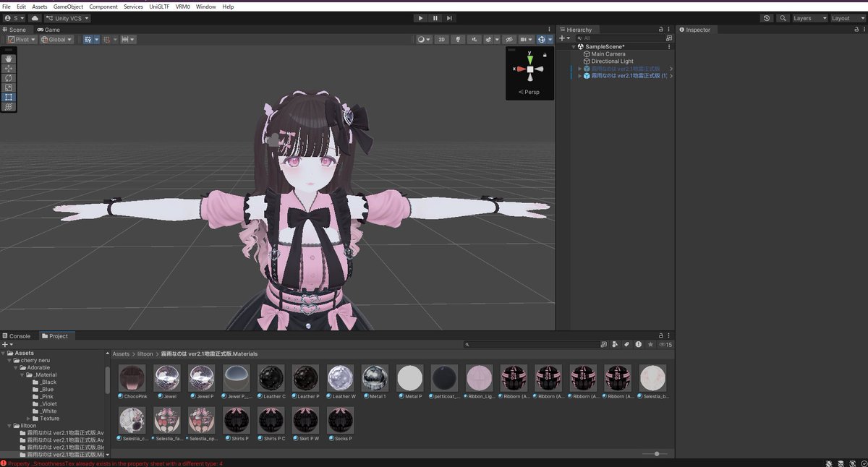Open the global search magnifier
This screenshot has width=868, height=467.
click(781, 18)
